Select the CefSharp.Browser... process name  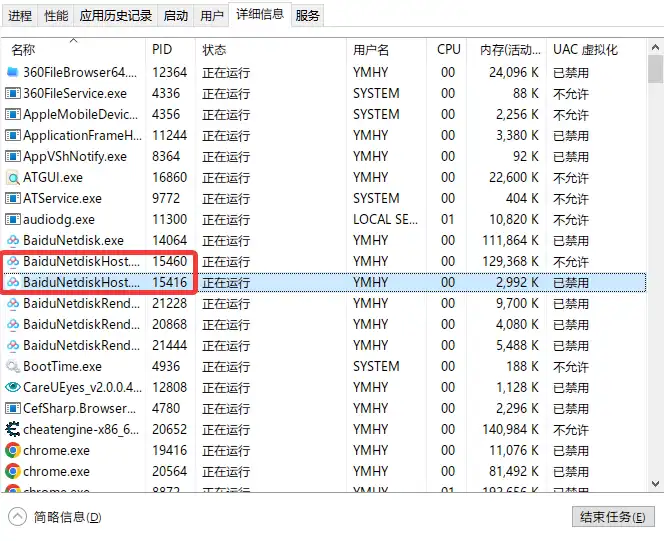80,409
